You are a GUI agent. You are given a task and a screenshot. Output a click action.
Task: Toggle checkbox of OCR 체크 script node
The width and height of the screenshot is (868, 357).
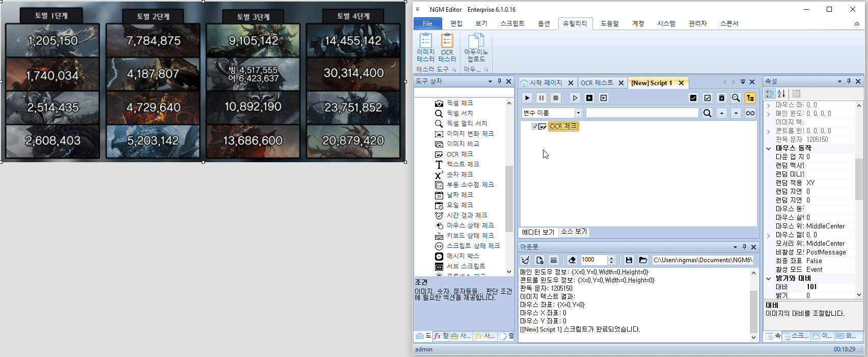534,126
